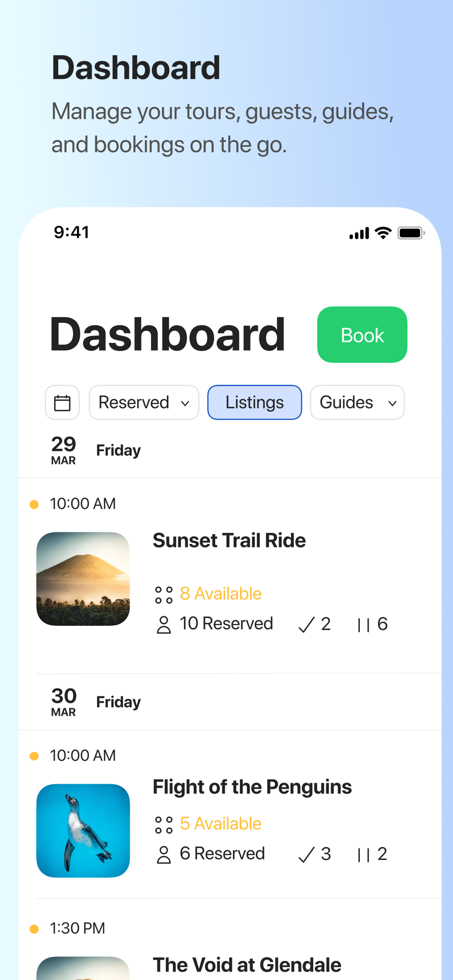Select the Listings tab

point(254,403)
